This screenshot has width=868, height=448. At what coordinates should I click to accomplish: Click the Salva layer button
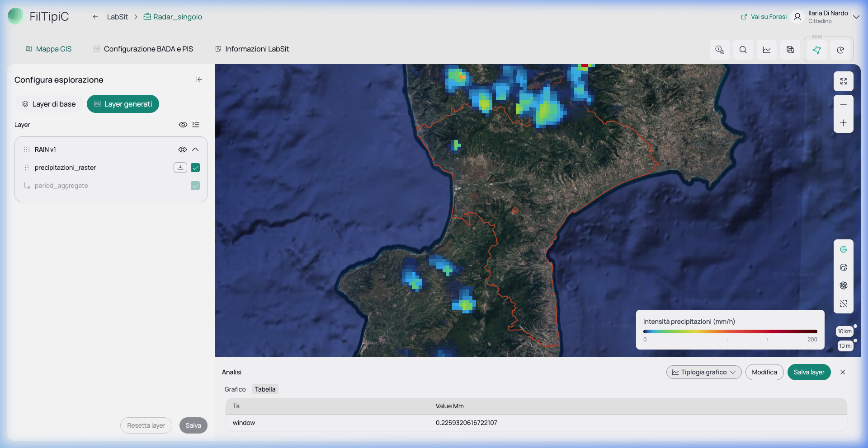tap(809, 372)
